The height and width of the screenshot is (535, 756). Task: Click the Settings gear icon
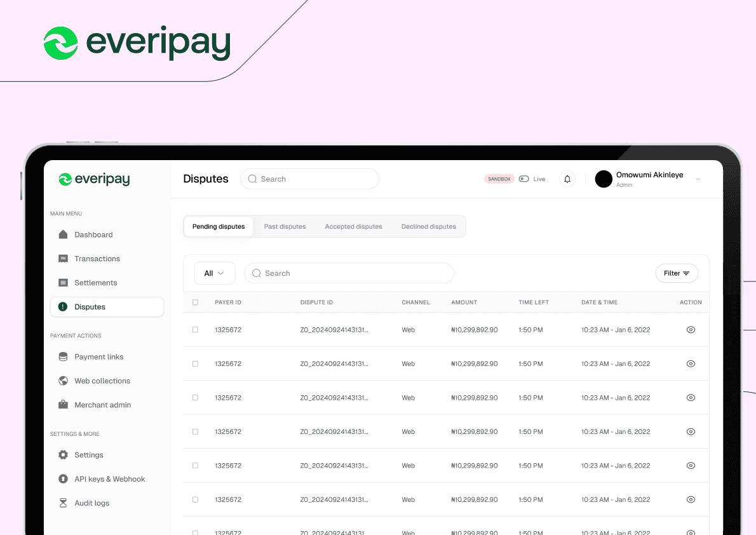(63, 455)
